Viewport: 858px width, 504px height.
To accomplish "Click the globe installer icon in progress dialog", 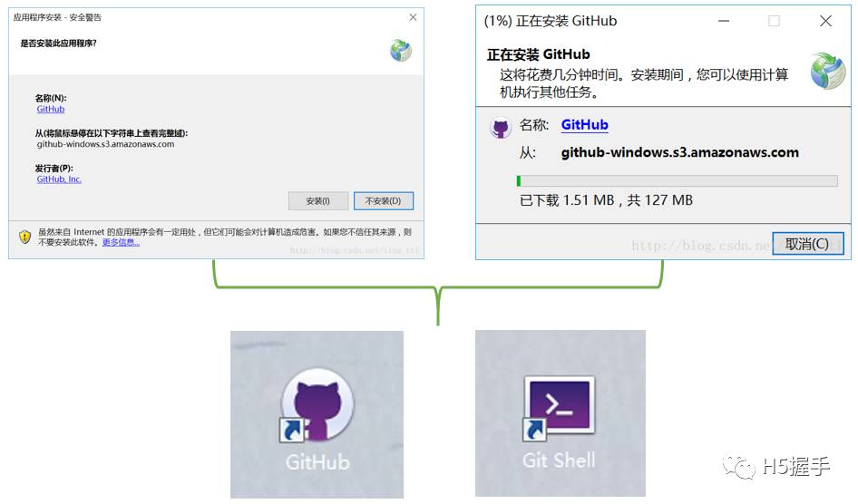I will pos(827,71).
